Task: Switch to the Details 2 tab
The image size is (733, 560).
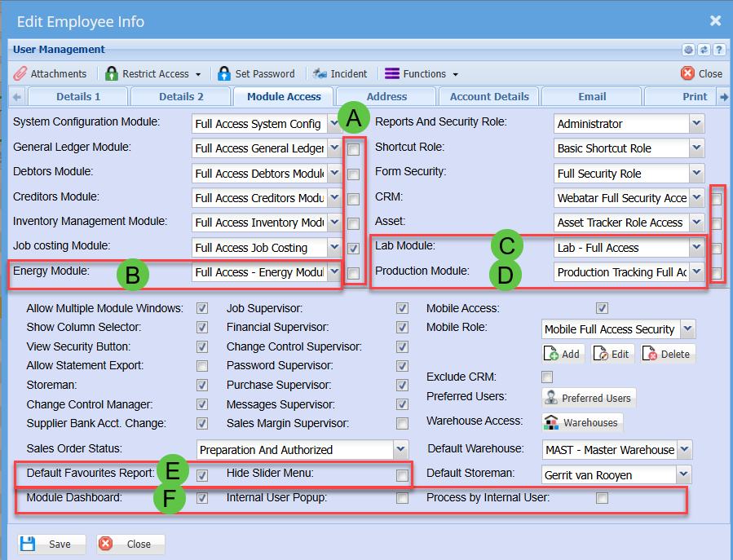Action: pyautogui.click(x=181, y=96)
